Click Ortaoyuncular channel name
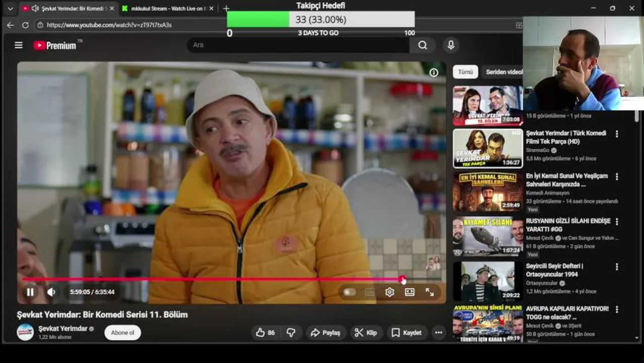Image resolution: width=644 pixels, height=363 pixels. [542, 283]
